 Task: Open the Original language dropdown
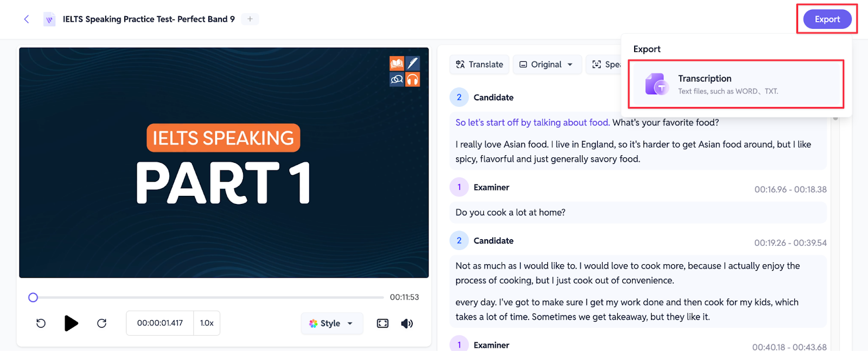[546, 65]
